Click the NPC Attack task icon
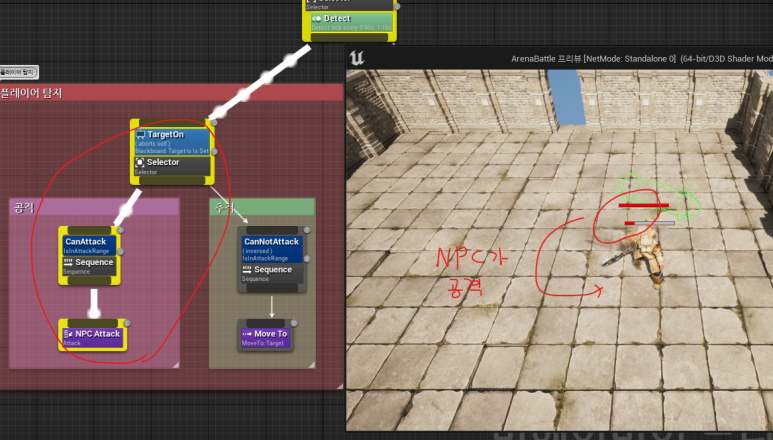Image resolution: width=773 pixels, height=440 pixels. [x=68, y=334]
